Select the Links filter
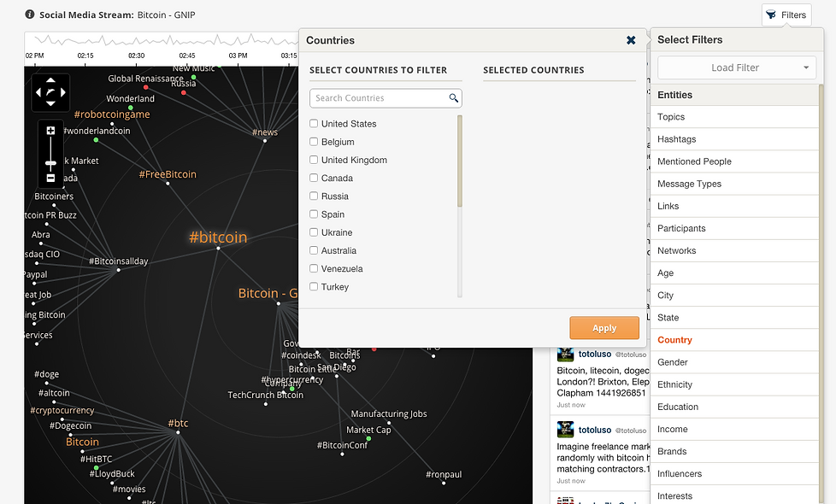836x504 pixels. pos(734,206)
